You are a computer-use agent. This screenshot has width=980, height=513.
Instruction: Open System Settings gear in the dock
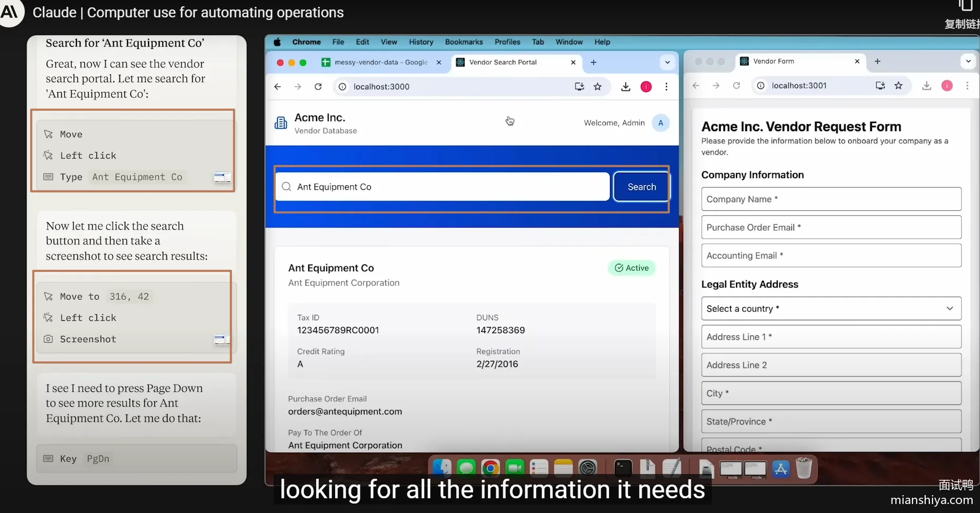pyautogui.click(x=587, y=468)
